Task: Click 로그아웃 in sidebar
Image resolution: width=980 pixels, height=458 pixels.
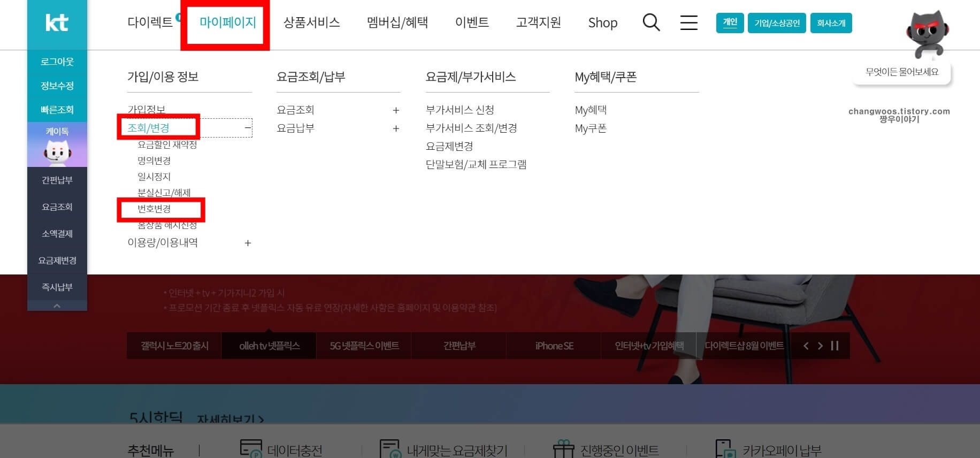Action: pos(57,62)
